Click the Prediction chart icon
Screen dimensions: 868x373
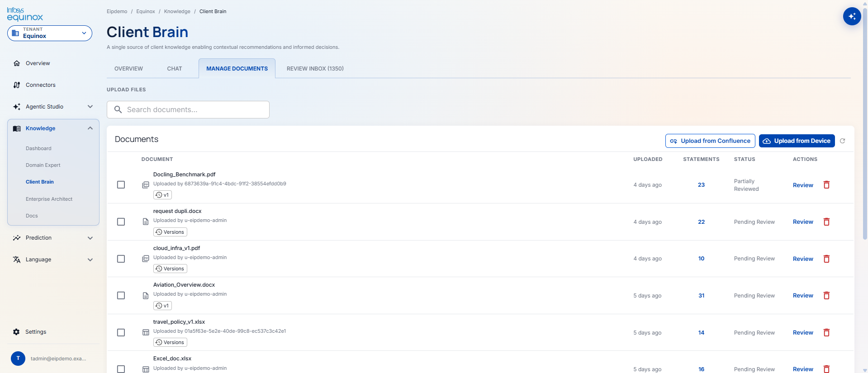(17, 238)
